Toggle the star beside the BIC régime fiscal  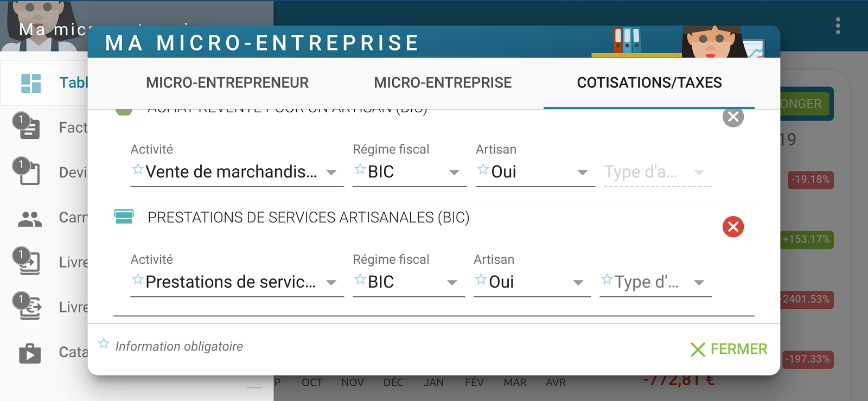coord(359,169)
